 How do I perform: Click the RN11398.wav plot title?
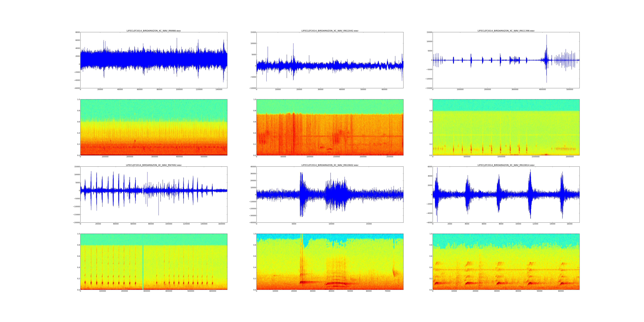point(506,31)
